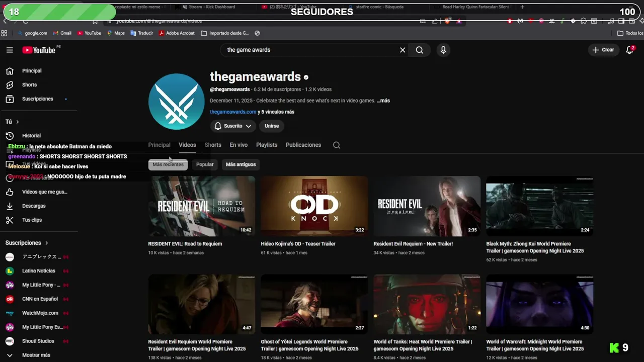Switch to the Principal channel tab

159,145
